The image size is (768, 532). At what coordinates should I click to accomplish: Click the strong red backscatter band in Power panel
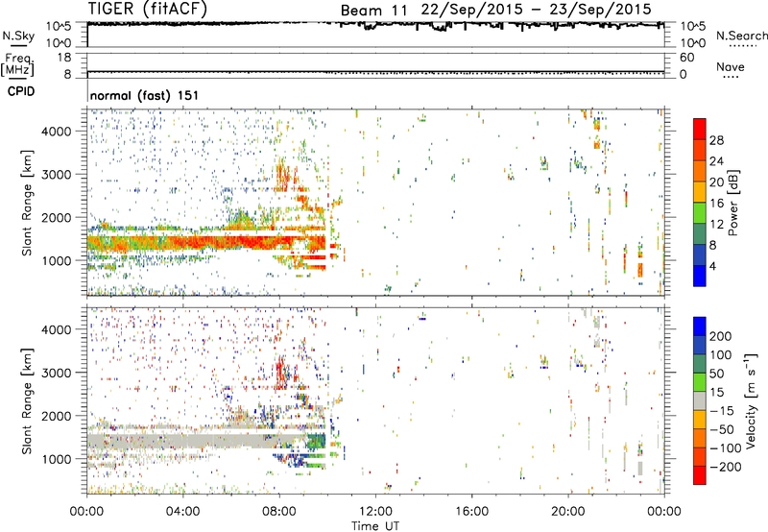(x=205, y=243)
